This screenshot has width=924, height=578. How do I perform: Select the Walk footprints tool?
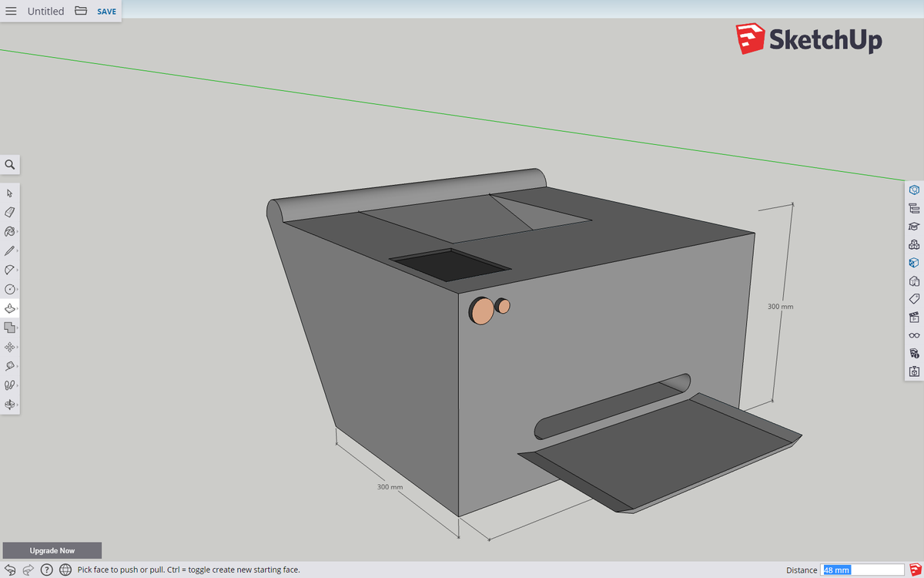[x=10, y=385]
